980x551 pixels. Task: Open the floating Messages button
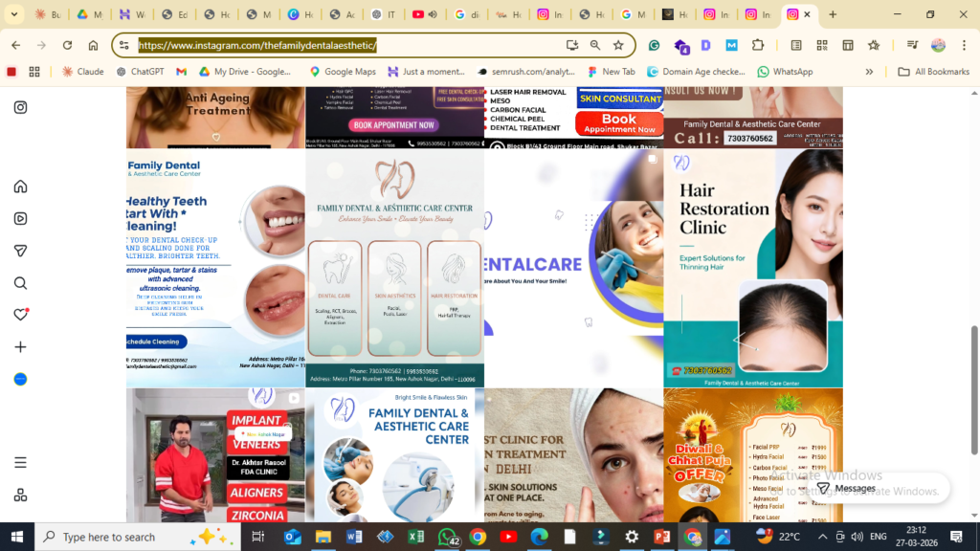844,488
